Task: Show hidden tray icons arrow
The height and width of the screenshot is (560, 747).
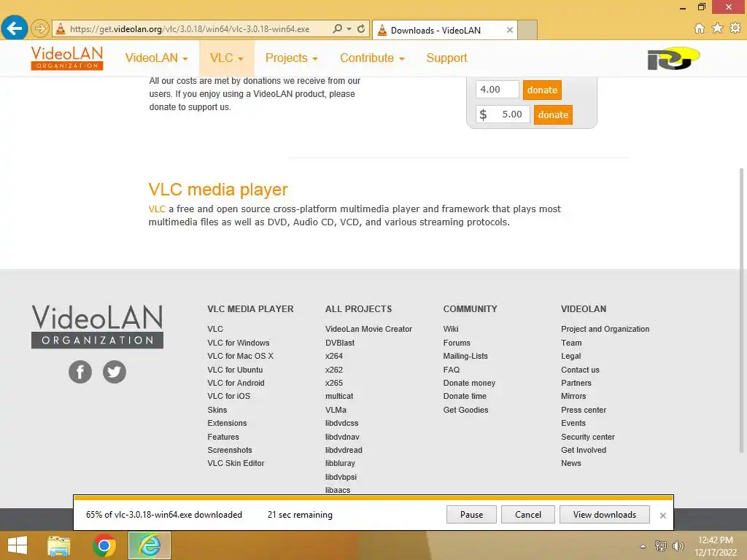Action: click(643, 546)
